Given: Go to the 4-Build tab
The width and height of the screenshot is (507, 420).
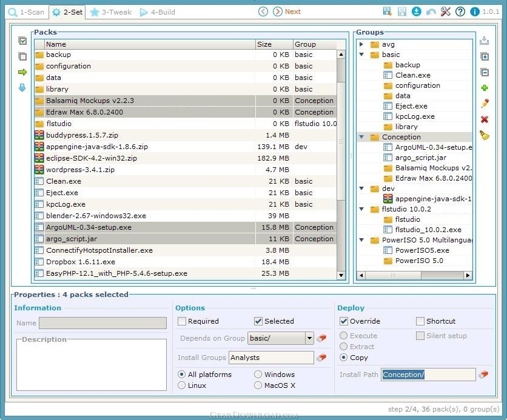Looking at the screenshot, I should point(158,12).
